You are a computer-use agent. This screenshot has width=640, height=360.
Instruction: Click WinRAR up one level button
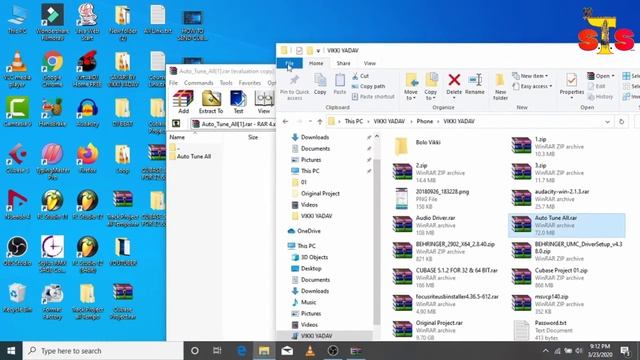click(x=176, y=123)
